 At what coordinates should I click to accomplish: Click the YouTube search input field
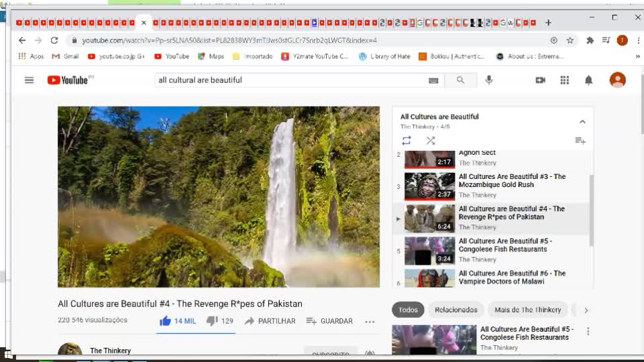click(290, 80)
